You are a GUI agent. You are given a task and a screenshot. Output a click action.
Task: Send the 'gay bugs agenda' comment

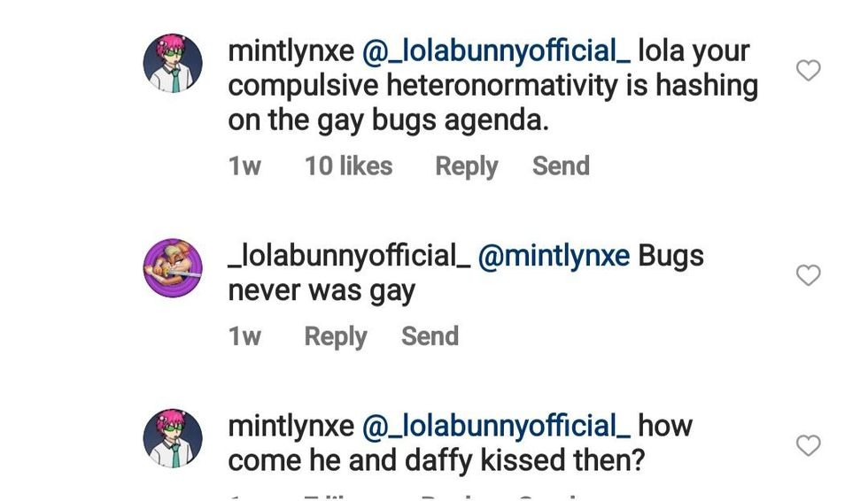pos(561,166)
